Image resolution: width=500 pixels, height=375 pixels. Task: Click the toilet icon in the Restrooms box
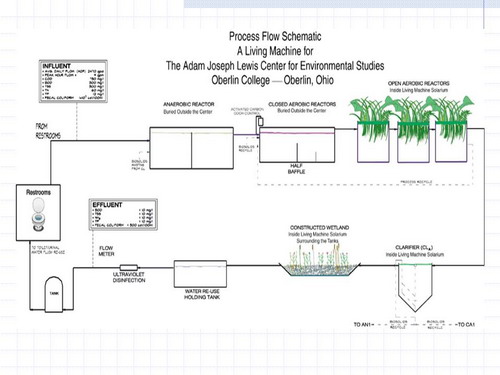click(39, 214)
